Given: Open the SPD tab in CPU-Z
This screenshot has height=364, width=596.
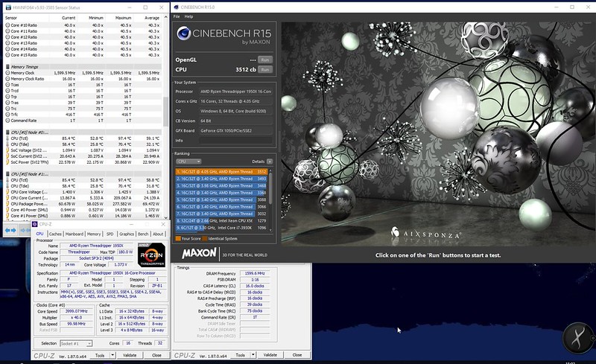Looking at the screenshot, I should (x=110, y=234).
